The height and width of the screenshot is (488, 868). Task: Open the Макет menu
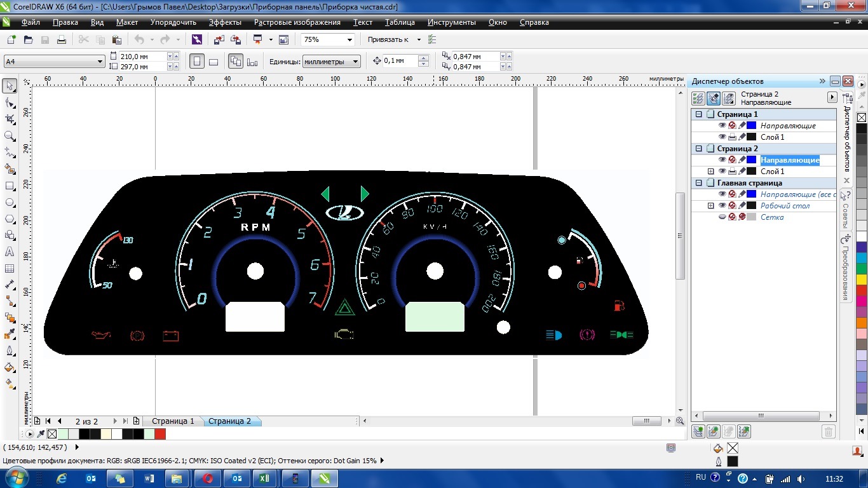[x=127, y=22]
